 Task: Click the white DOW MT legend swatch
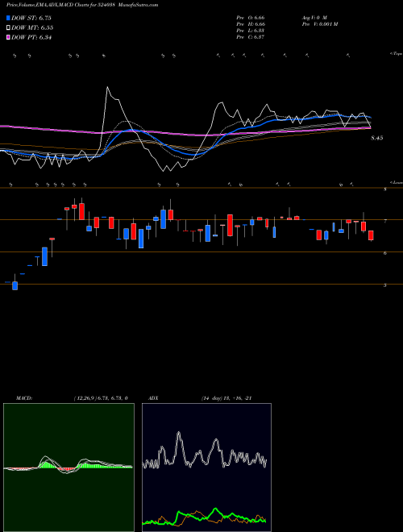tap(8, 28)
